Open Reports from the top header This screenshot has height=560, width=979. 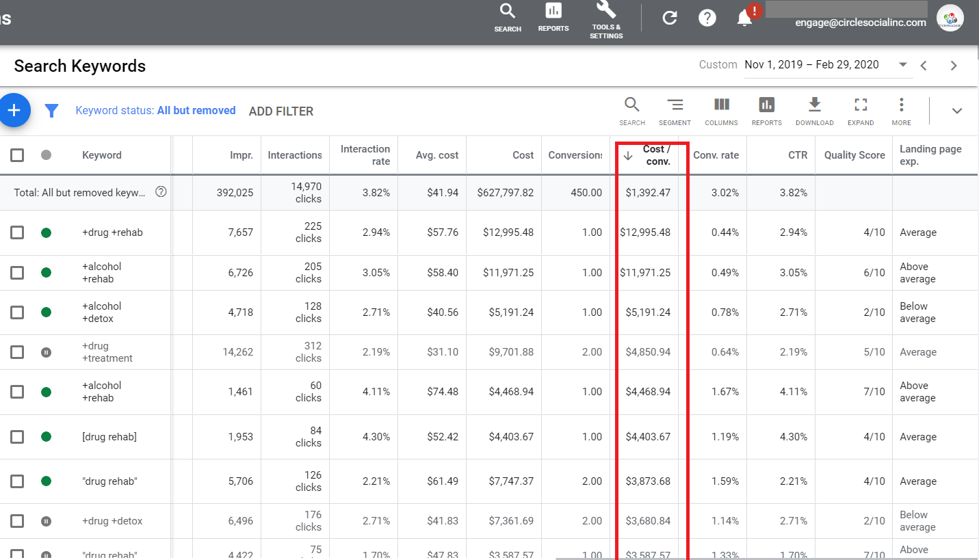[553, 16]
